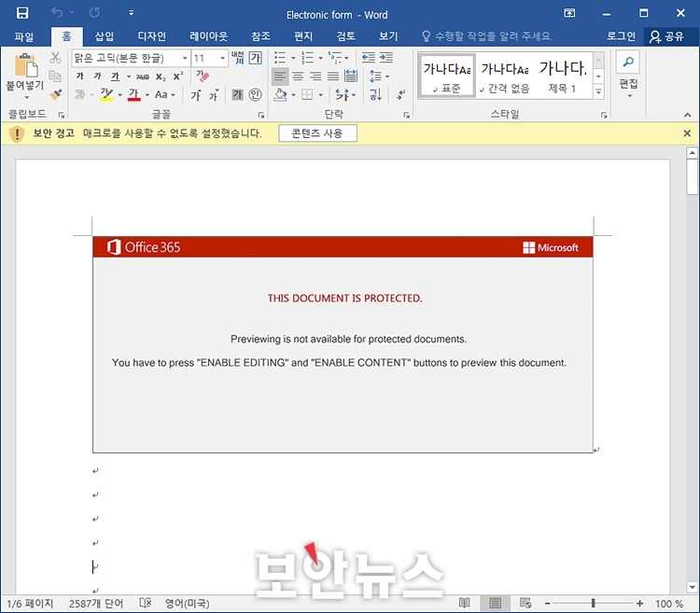Click the multilevel list icon
This screenshot has width=700, height=613.
coord(335,58)
